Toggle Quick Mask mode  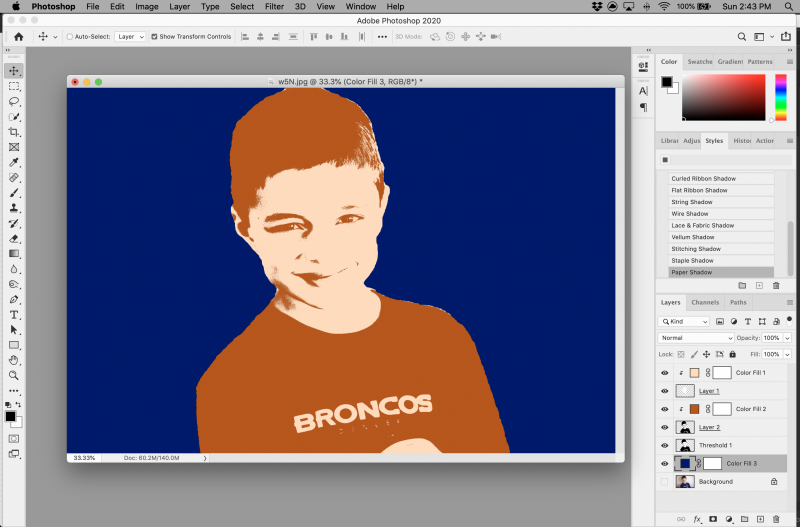click(x=14, y=439)
